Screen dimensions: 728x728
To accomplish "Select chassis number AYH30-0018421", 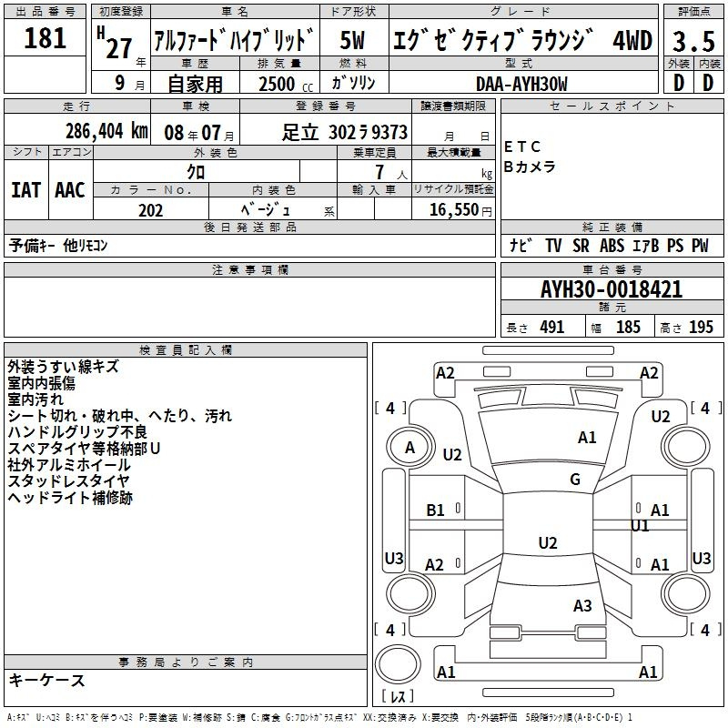I will click(611, 289).
